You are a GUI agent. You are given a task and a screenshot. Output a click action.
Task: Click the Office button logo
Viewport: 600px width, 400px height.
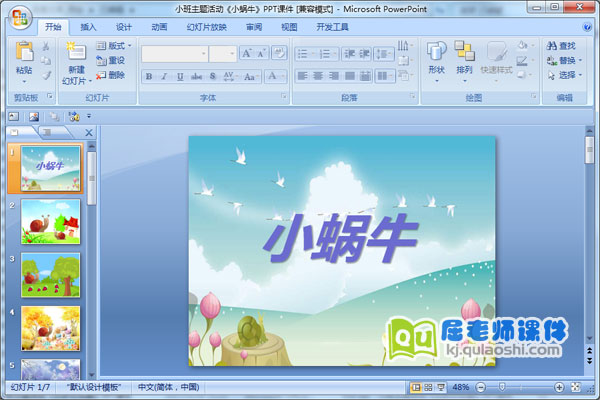click(20, 18)
